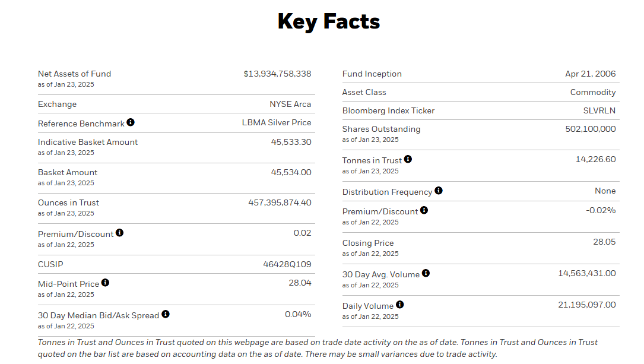Click the SLVRLN Bloomberg ticker value

point(599,110)
